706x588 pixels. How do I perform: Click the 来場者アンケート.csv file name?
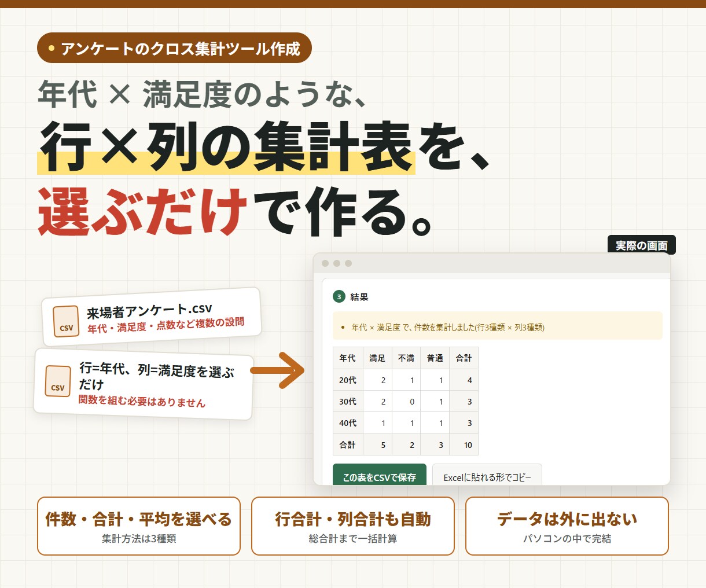click(150, 310)
